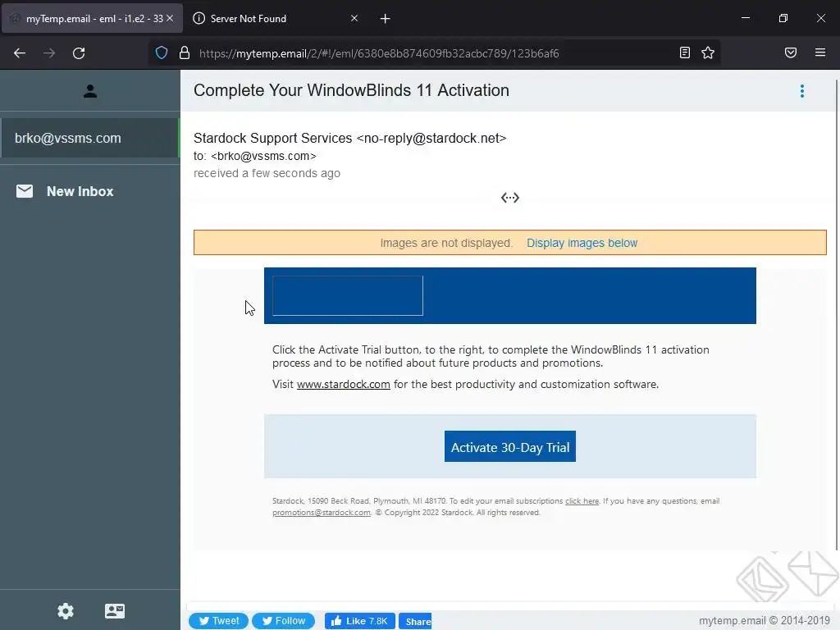Click Display images below link
Viewport: 840px width, 630px height.
point(582,243)
